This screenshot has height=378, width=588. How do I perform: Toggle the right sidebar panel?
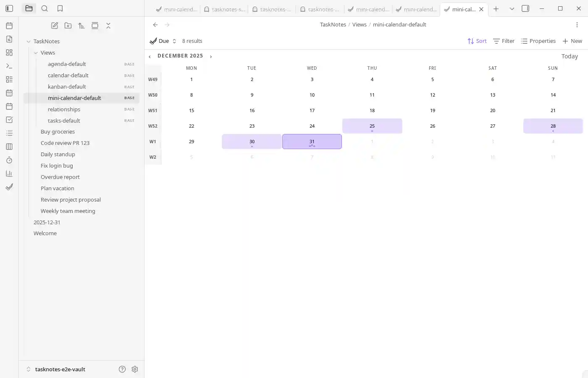click(x=525, y=8)
